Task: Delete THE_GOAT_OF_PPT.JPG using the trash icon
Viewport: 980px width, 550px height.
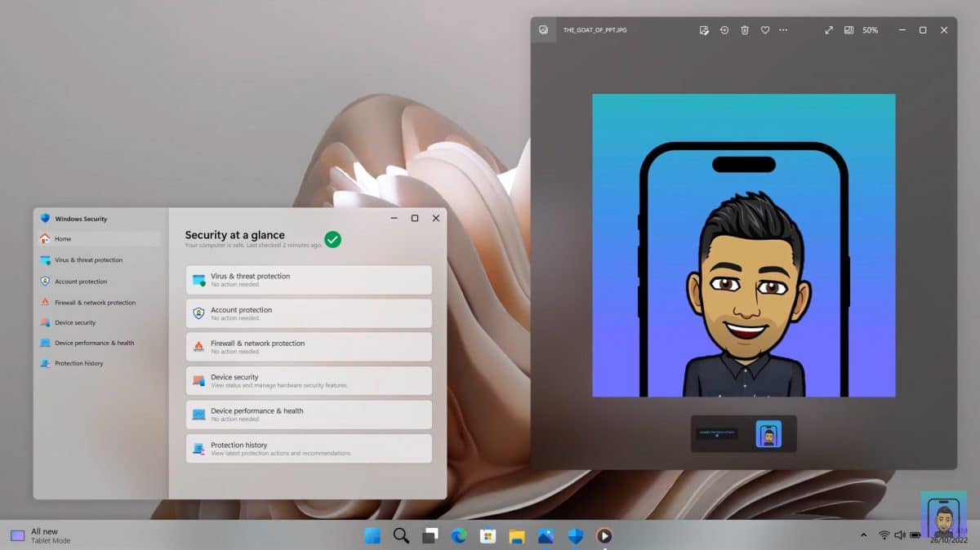Action: pyautogui.click(x=744, y=29)
